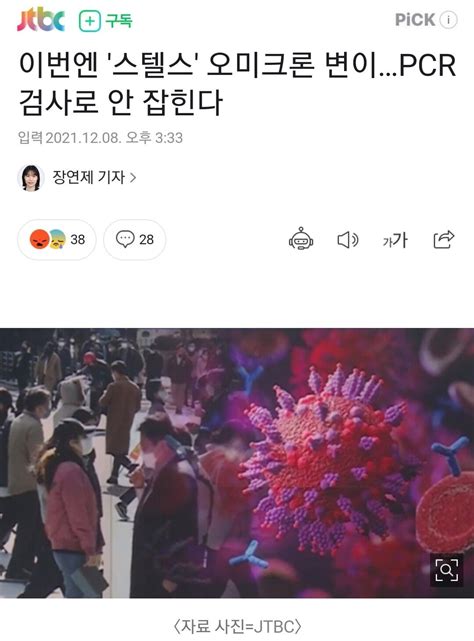The width and height of the screenshot is (474, 641).
Task: Open the JTBC logo channel page
Action: coord(41,20)
